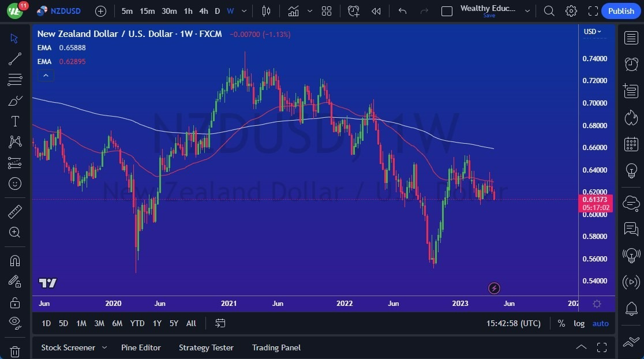Viewport: 644px width, 359px height.
Task: Enable magnet snap mode
Action: [14, 260]
